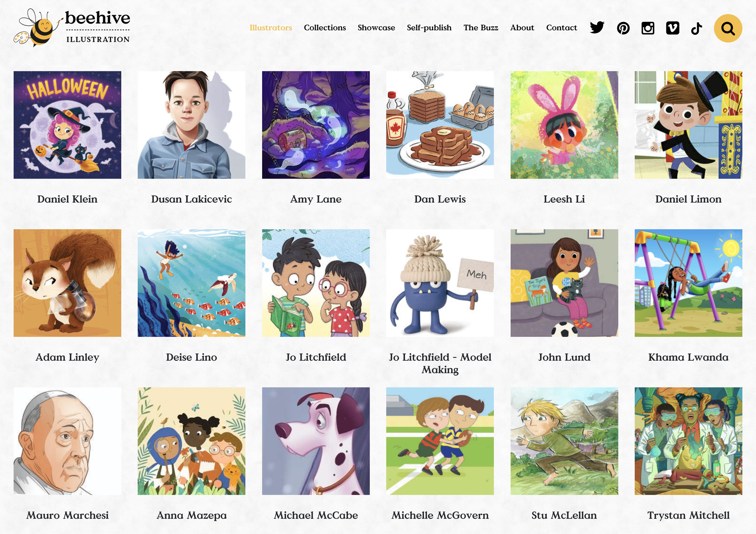Viewport: 756px width, 534px height.
Task: Open Daniel Klein's Halloween witch thumbnail
Action: (67, 125)
